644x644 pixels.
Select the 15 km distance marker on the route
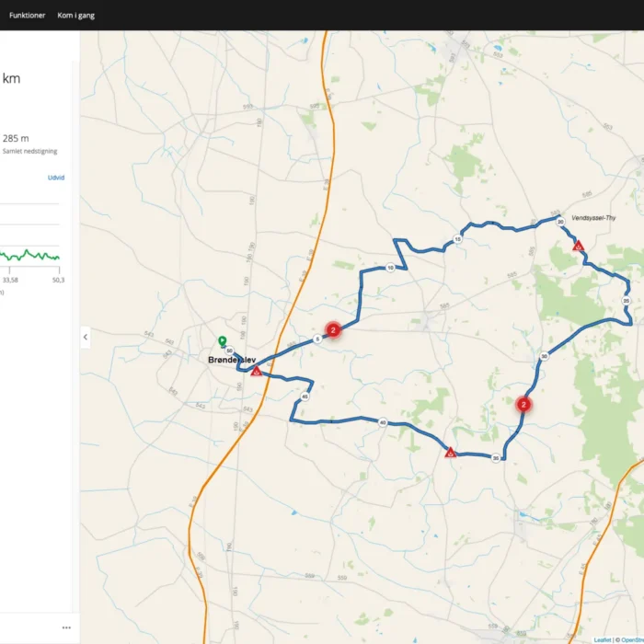[457, 239]
